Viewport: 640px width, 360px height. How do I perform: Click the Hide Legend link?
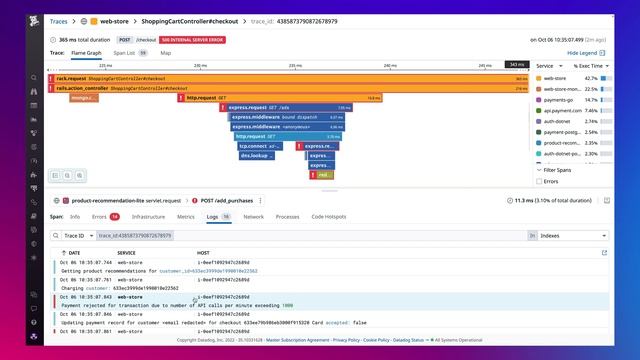click(x=582, y=53)
